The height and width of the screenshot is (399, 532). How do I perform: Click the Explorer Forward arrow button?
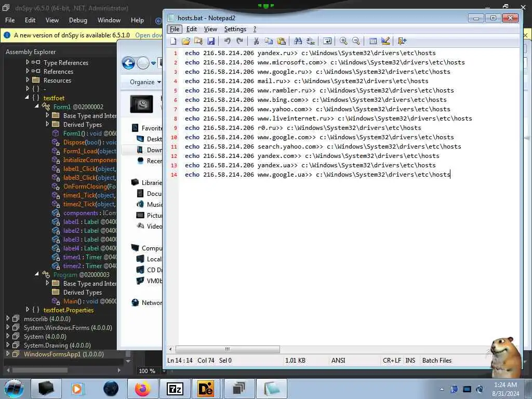tap(143, 63)
